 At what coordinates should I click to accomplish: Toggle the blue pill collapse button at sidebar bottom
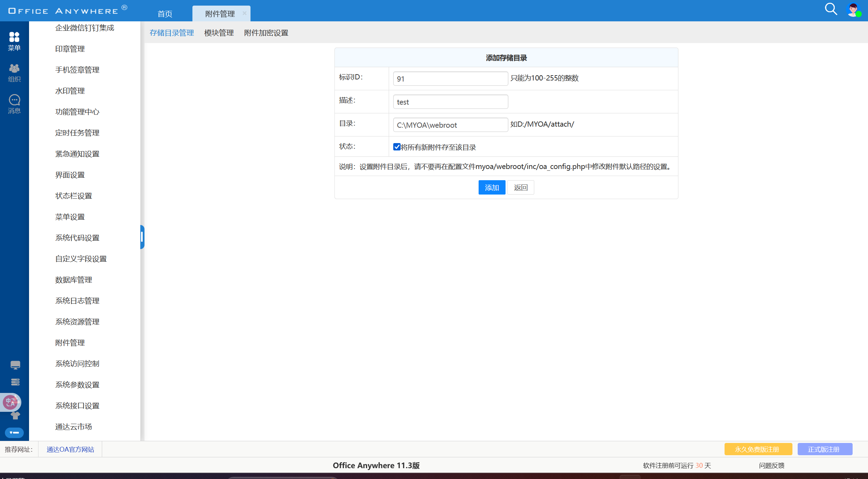(14, 432)
